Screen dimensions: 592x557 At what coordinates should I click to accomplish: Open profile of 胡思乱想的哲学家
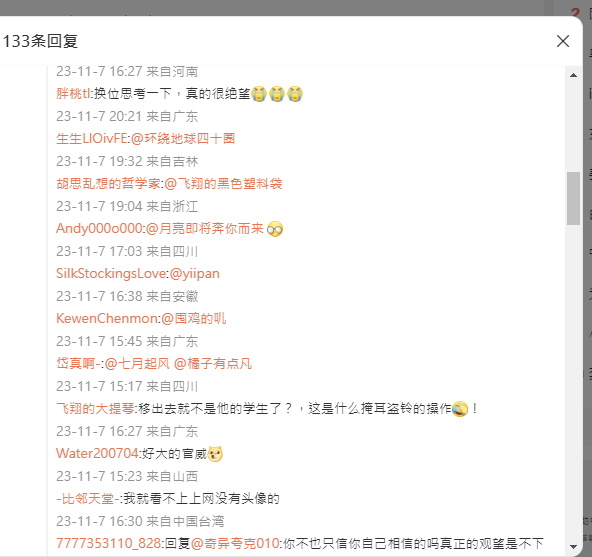point(108,184)
